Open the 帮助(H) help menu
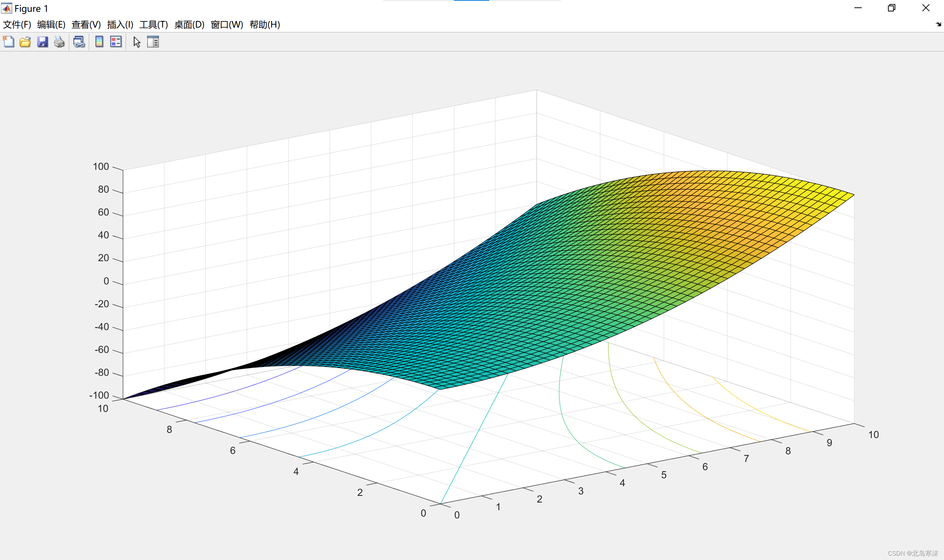Screen dimensions: 944x560 (265, 25)
